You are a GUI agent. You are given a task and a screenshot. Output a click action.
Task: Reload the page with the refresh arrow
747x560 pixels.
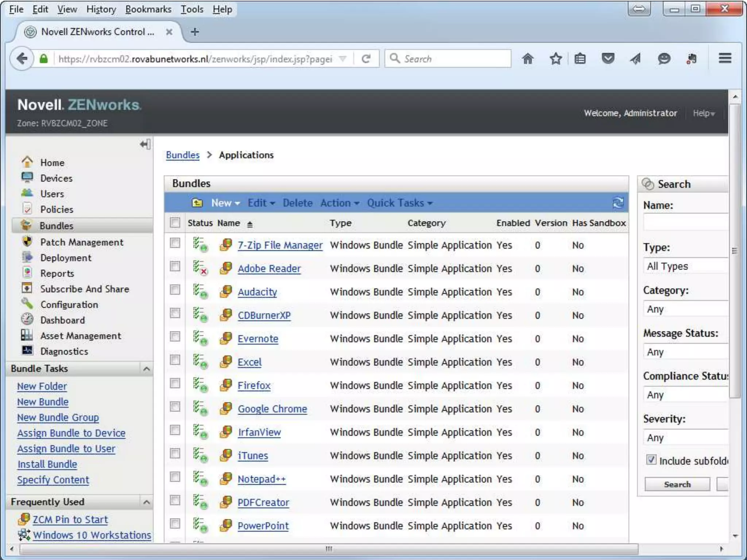366,59
